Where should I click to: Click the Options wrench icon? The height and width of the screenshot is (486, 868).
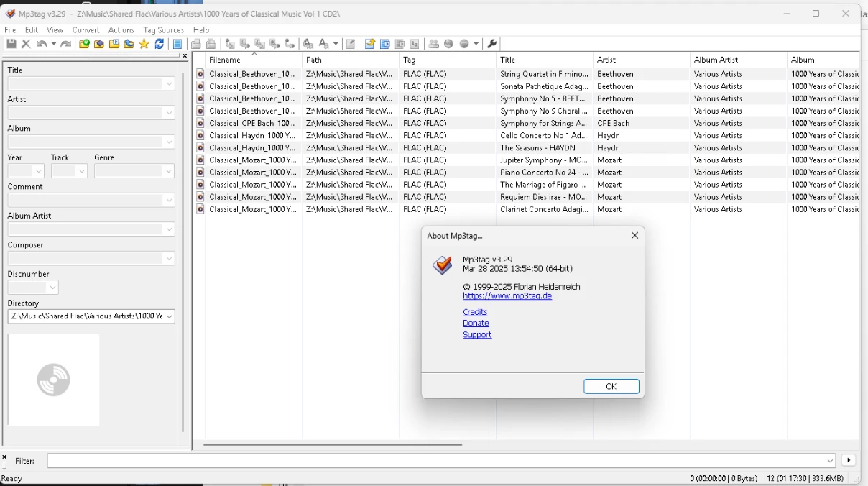(491, 44)
